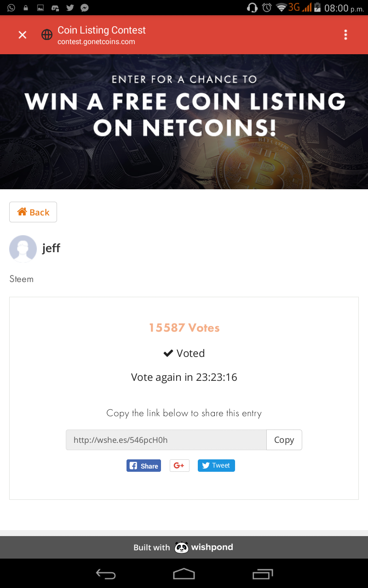
Task: Tap the Messenger notification icon in status bar
Action: tap(85, 7)
